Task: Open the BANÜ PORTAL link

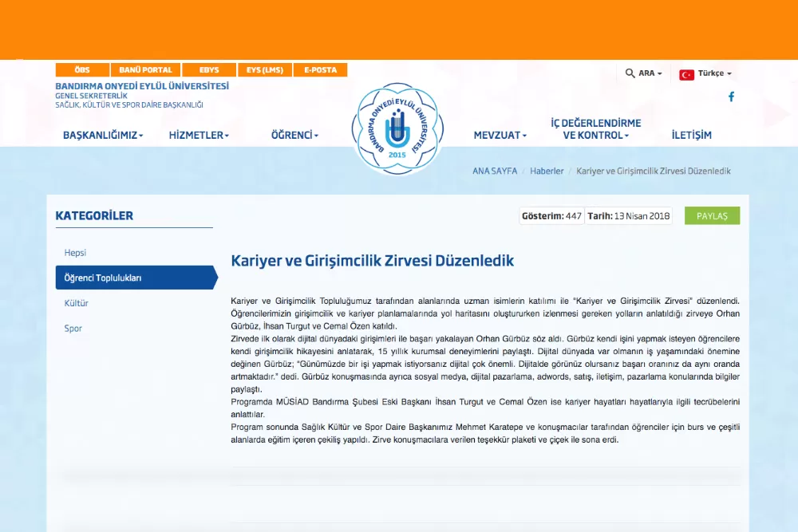Action: [x=145, y=70]
